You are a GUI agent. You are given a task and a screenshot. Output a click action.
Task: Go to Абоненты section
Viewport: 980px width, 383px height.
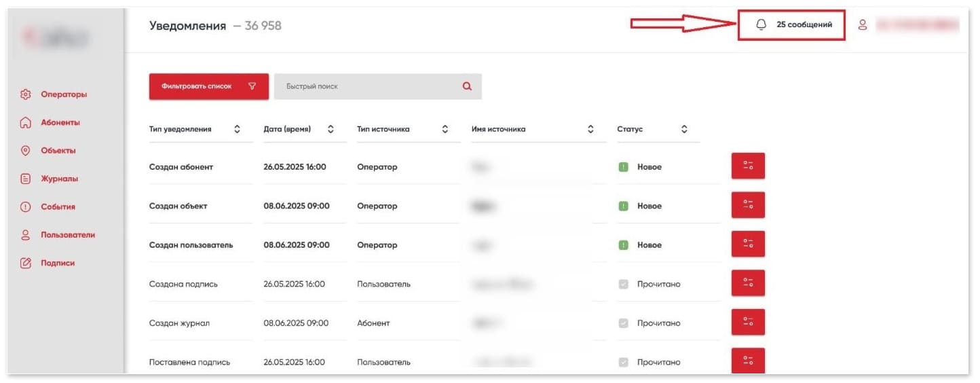[60, 123]
